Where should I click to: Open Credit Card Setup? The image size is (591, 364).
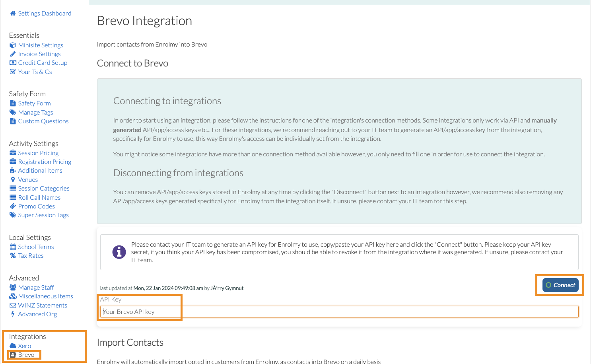43,63
